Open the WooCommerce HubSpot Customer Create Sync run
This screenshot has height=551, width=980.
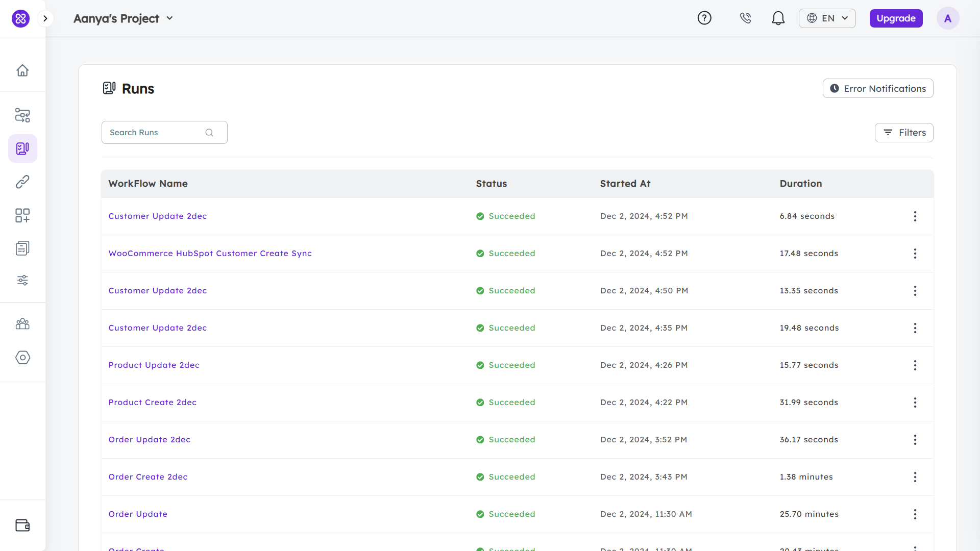[210, 253]
